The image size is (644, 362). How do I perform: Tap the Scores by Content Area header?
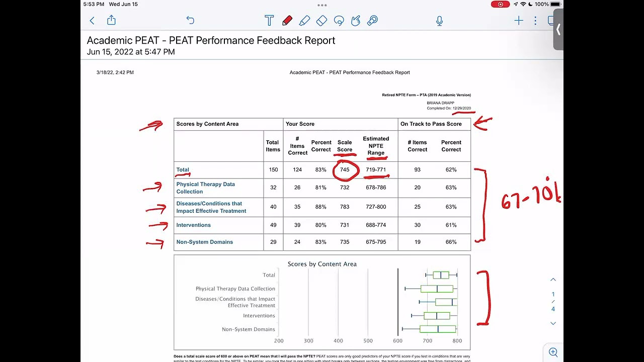click(207, 124)
